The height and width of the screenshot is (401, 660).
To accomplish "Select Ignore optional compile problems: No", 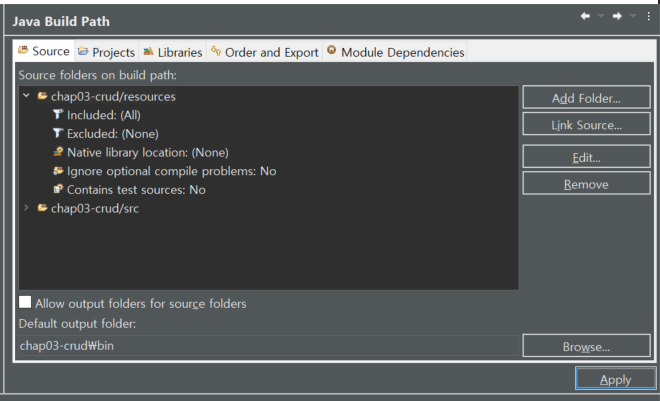I will coord(172,171).
